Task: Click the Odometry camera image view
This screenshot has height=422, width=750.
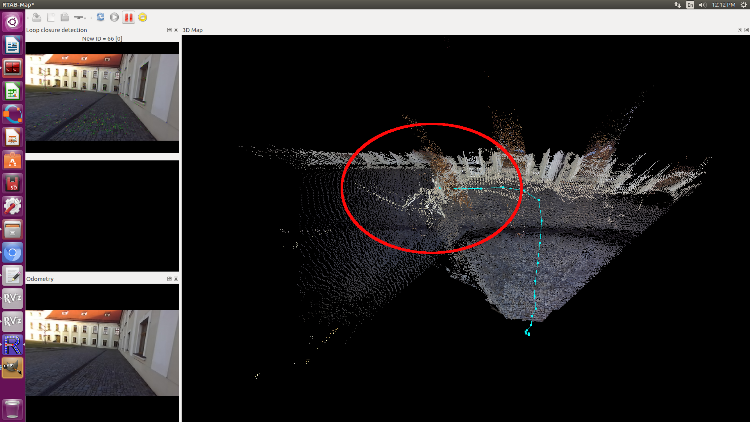Action: coord(102,352)
